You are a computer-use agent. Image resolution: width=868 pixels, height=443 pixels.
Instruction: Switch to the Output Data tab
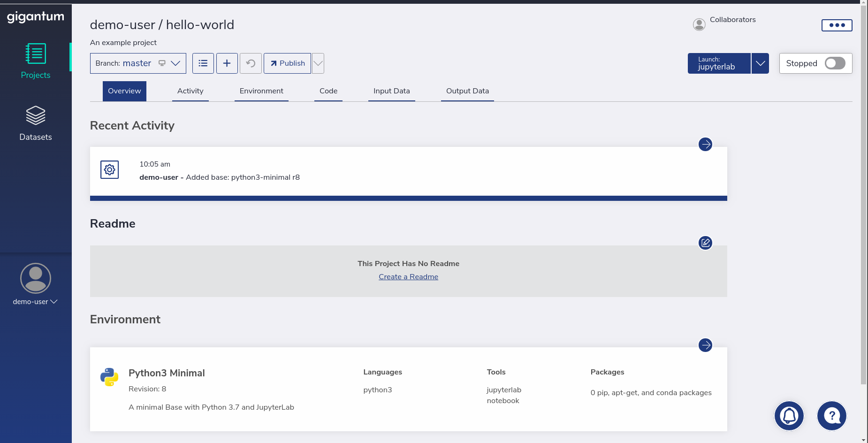467,91
